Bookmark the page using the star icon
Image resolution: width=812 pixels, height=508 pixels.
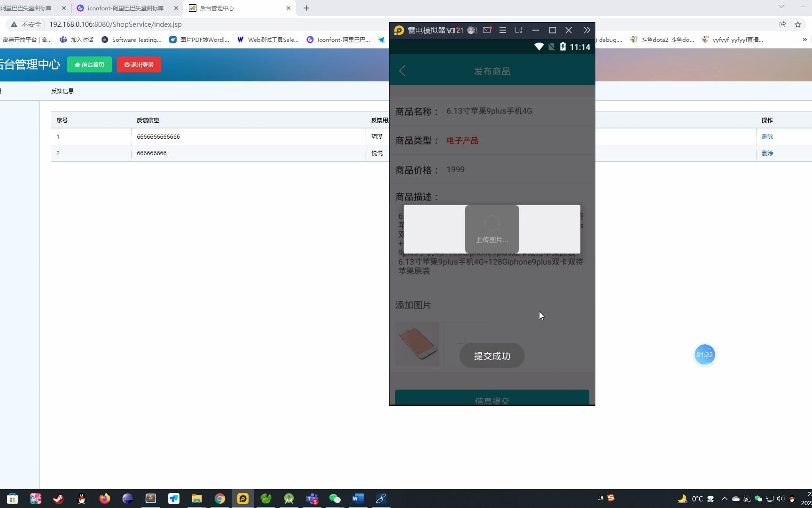click(x=797, y=24)
